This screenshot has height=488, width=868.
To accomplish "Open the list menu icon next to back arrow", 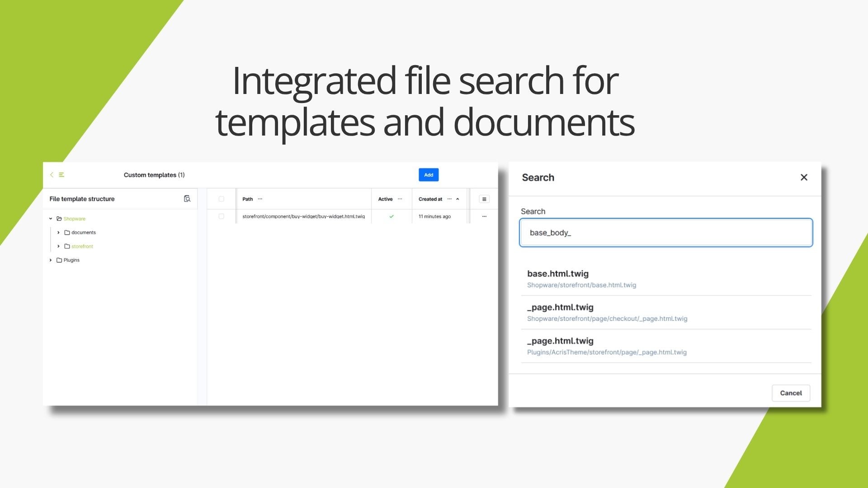I will [x=61, y=175].
